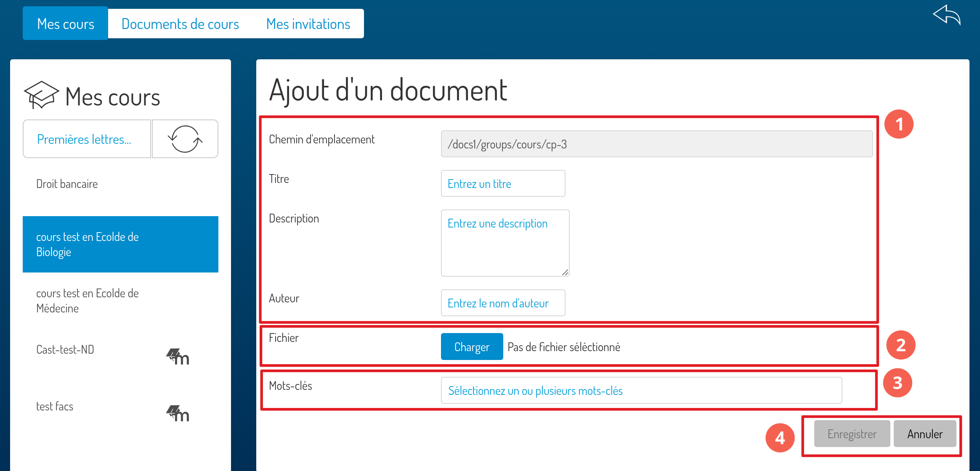Click the description textarea resize handle
The height and width of the screenshot is (471, 980).
tap(565, 273)
